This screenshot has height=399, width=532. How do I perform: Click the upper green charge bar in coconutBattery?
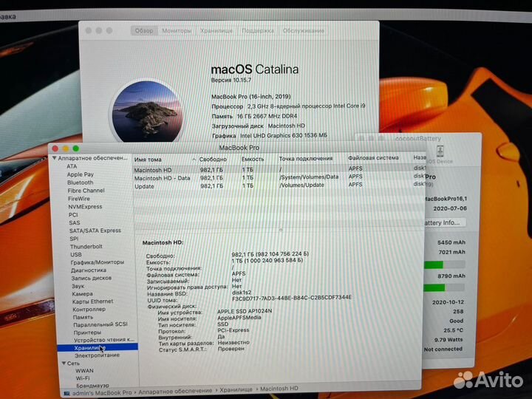(x=433, y=265)
